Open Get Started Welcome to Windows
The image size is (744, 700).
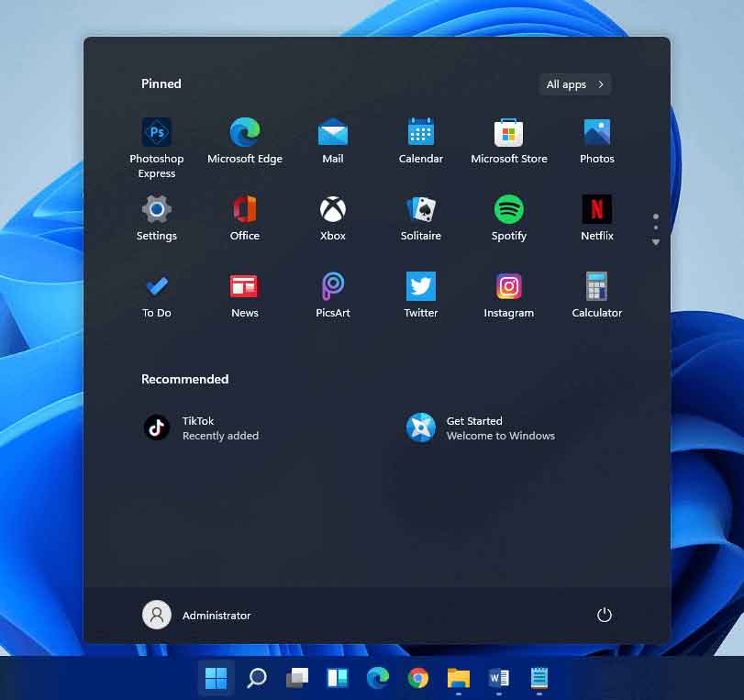point(482,428)
